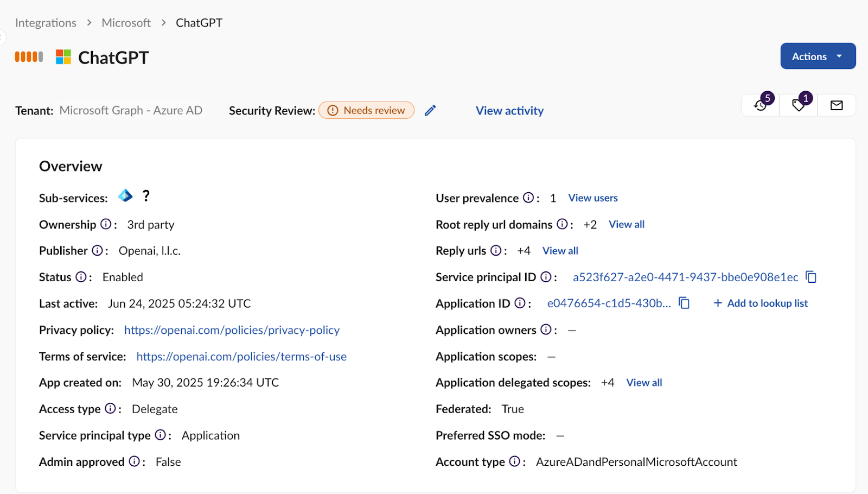Viewport: 868px width, 494px height.
Task: Click the envelope mail icon
Action: point(837,105)
